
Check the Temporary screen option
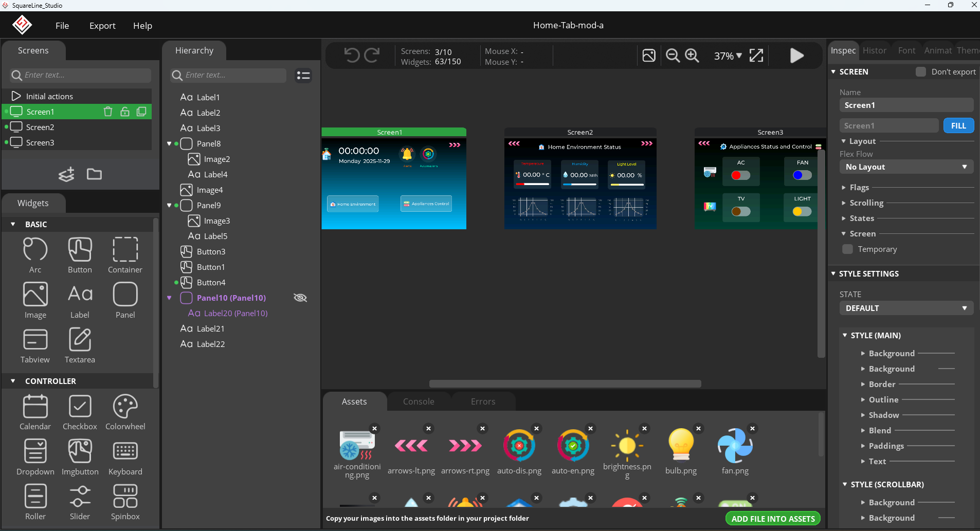[848, 249]
